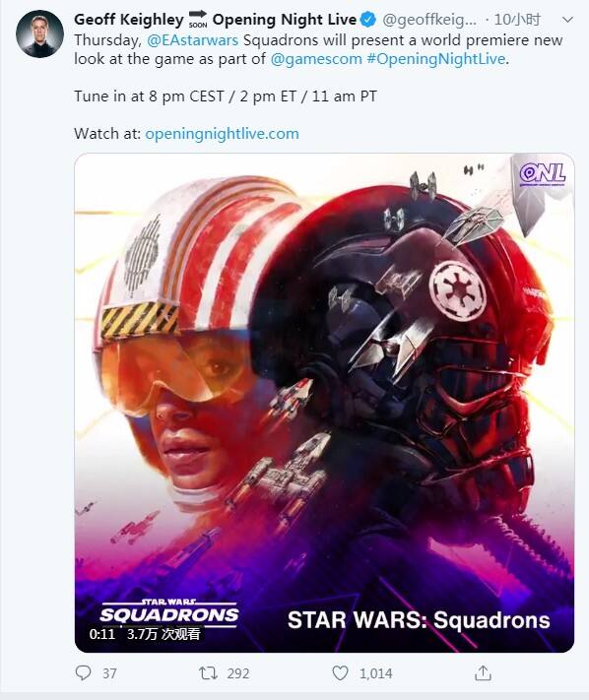Open the #OpeningNightLive hashtag
The height and width of the screenshot is (700, 589).
point(436,59)
